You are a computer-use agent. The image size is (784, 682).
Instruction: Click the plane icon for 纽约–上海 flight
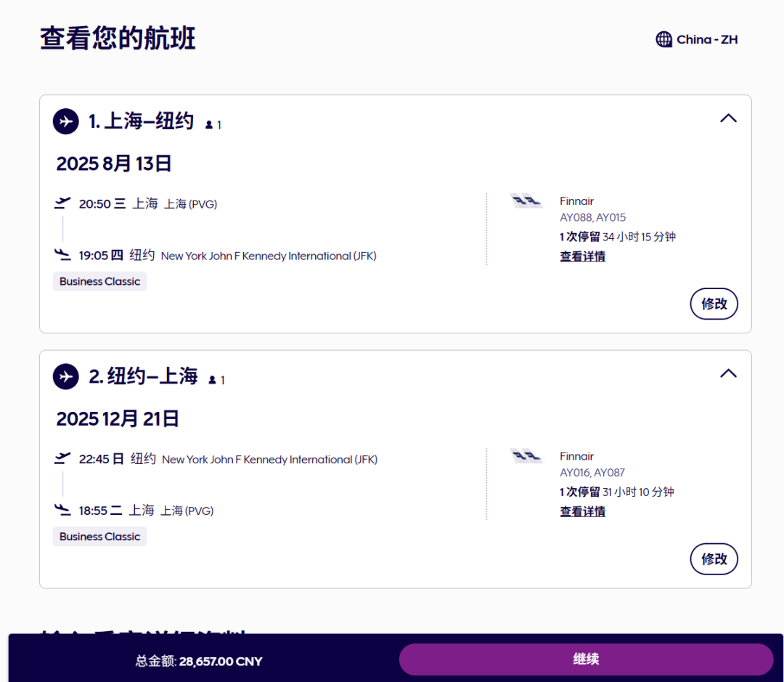pyautogui.click(x=65, y=377)
